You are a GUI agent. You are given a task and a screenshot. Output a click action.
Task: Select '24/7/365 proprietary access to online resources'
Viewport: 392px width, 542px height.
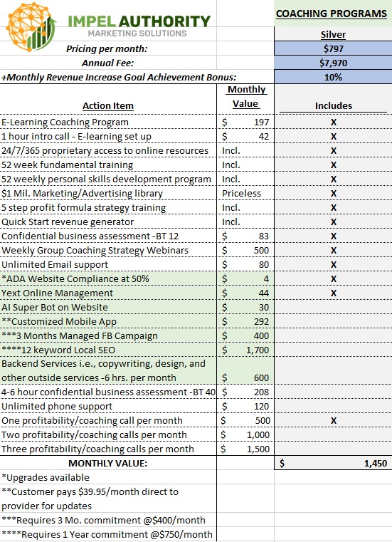(x=105, y=151)
